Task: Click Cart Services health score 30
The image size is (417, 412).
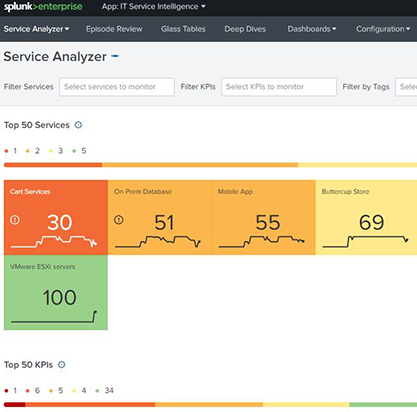Action: tap(60, 222)
